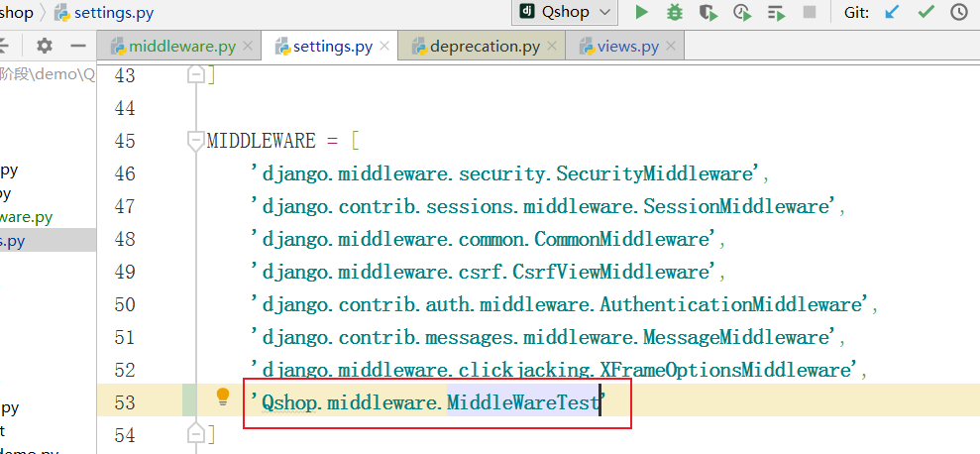Click the AuthenticationMiddleware string on line 50
Screen dimensions: 980x454
pyautogui.click(x=560, y=304)
